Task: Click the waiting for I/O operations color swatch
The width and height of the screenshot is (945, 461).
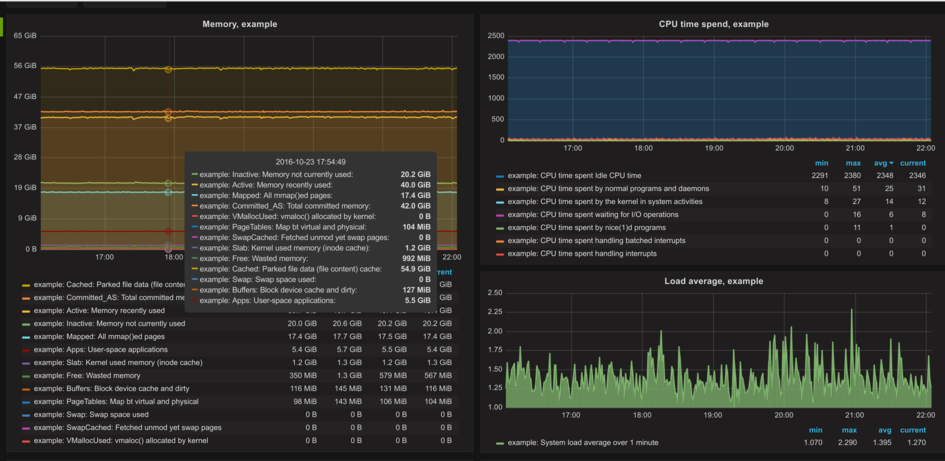Action: click(x=500, y=215)
